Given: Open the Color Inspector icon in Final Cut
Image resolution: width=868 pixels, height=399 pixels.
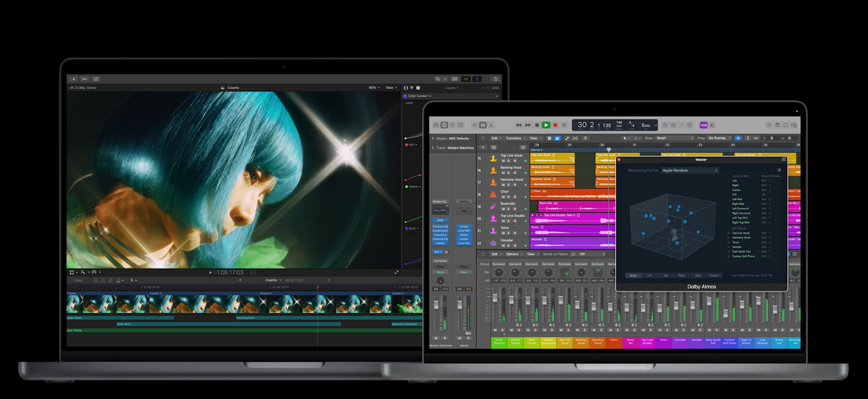Looking at the screenshot, I should pyautogui.click(x=412, y=87).
